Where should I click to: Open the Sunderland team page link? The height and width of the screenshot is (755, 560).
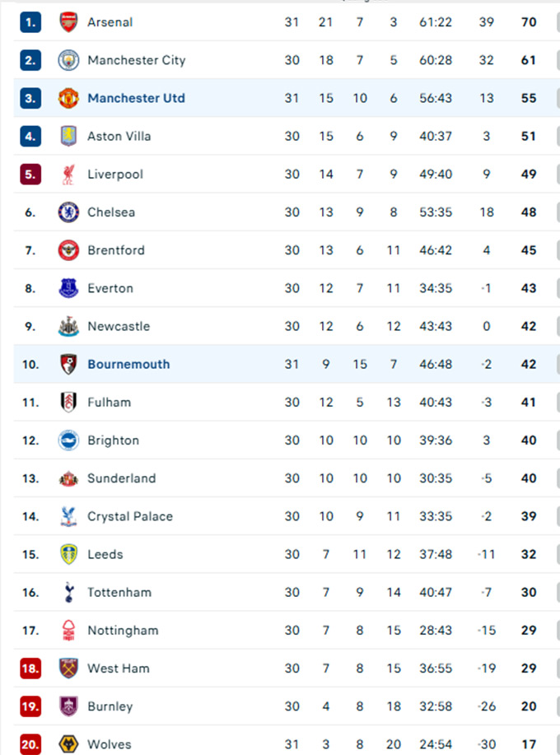[x=121, y=478]
